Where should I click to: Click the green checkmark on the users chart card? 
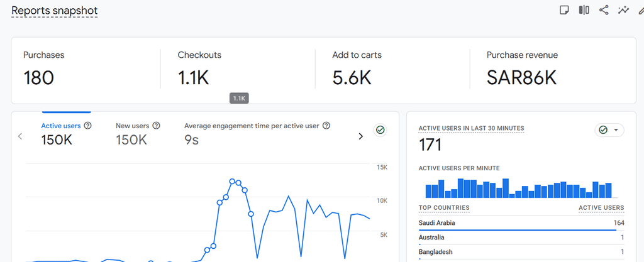point(380,130)
